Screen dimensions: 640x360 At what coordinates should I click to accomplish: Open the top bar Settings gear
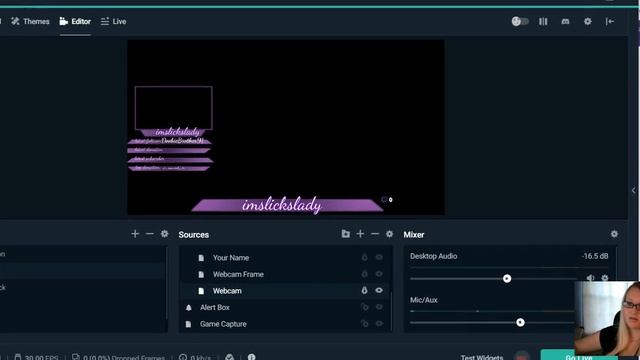[x=587, y=21]
